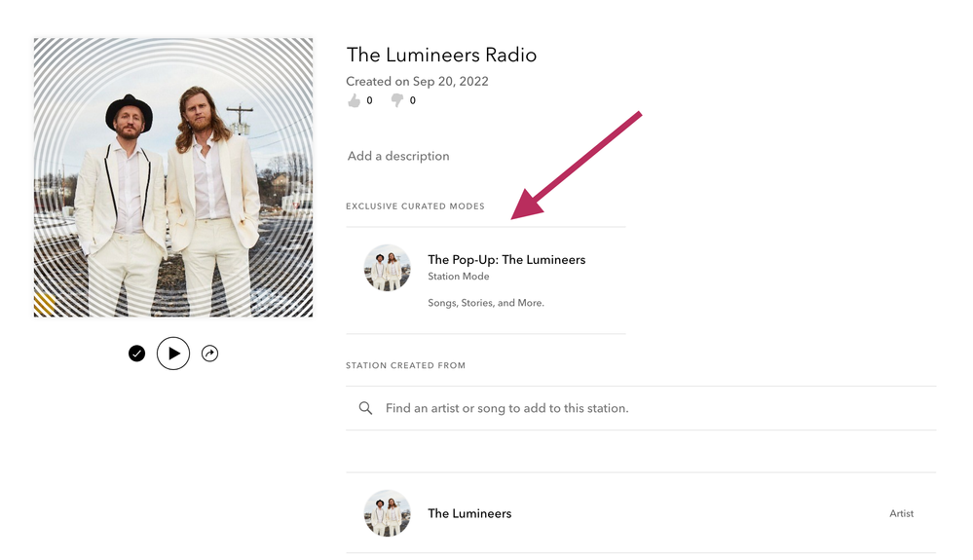The height and width of the screenshot is (560, 973).
Task: Click the thumbs up count number
Action: coord(369,100)
